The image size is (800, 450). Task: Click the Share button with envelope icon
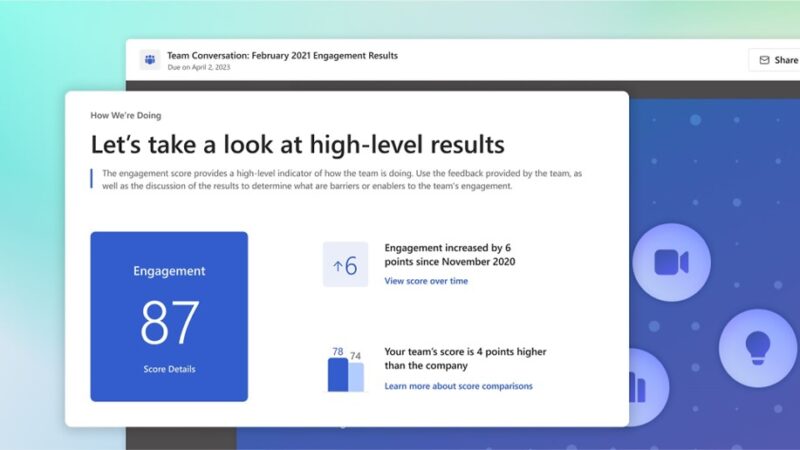pos(774,60)
